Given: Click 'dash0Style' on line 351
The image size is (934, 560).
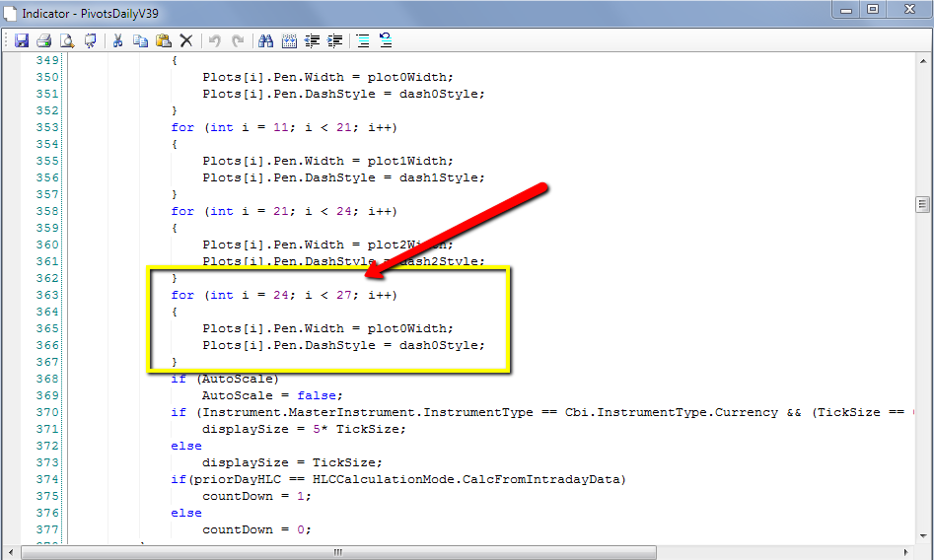Looking at the screenshot, I should [440, 94].
